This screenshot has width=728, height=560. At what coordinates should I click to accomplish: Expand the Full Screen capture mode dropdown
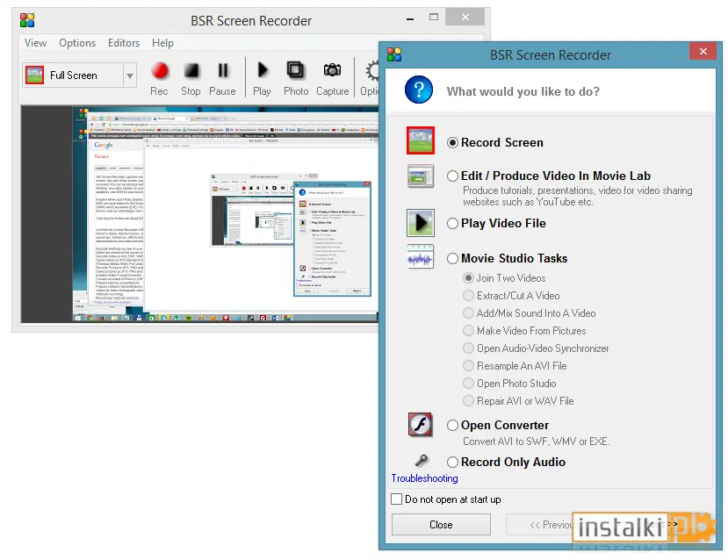tap(130, 75)
